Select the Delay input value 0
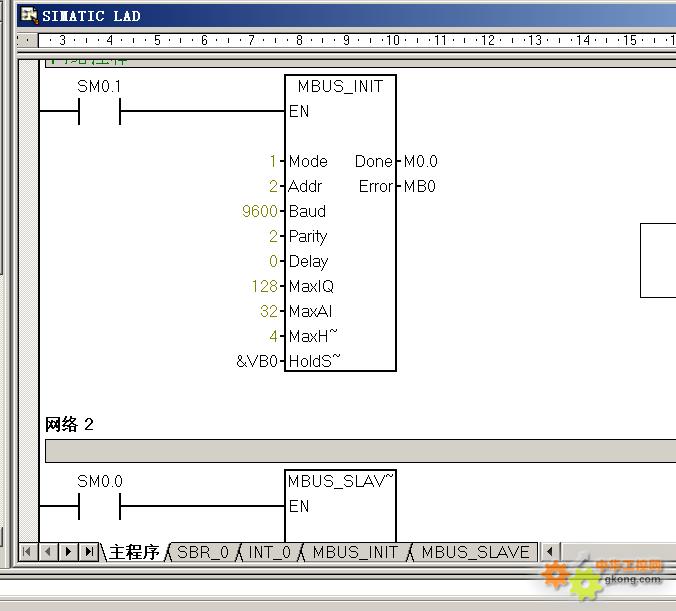Image resolution: width=676 pixels, height=611 pixels. click(273, 261)
